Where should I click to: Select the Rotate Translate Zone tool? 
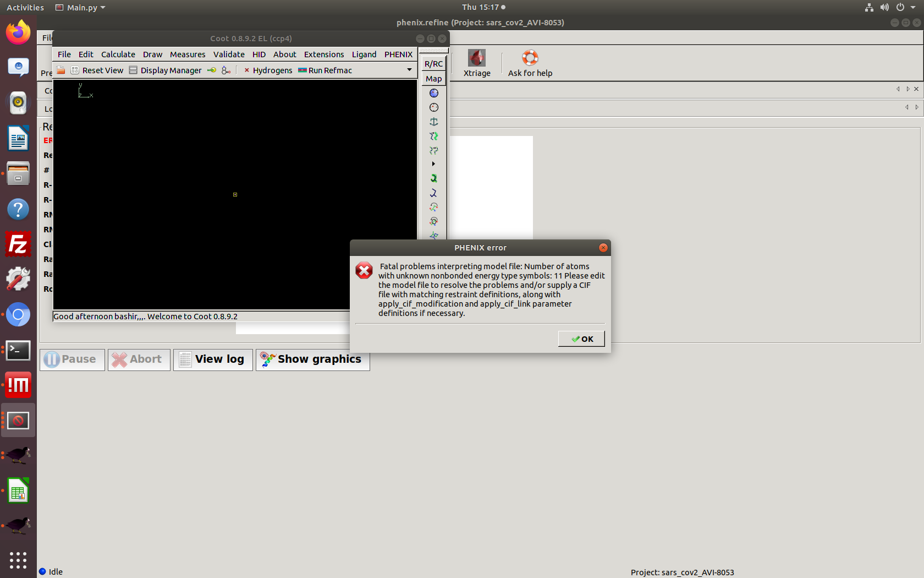(433, 150)
